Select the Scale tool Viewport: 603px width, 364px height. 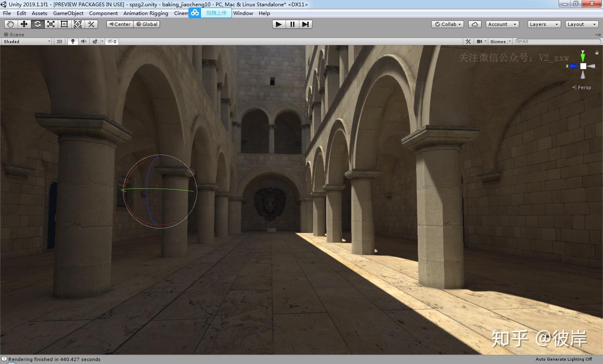tap(51, 24)
